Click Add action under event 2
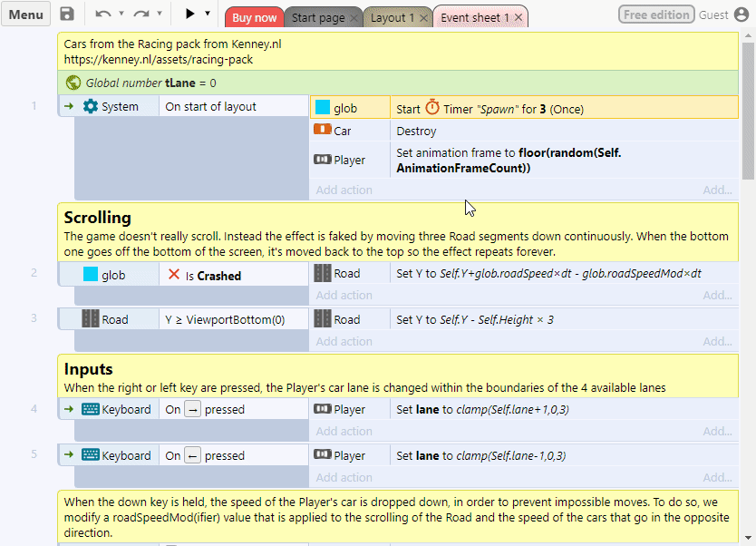The image size is (756, 546). [344, 295]
